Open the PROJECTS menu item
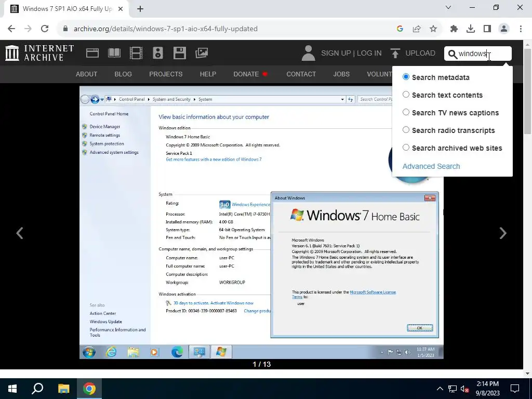The height and width of the screenshot is (399, 532). tap(166, 74)
